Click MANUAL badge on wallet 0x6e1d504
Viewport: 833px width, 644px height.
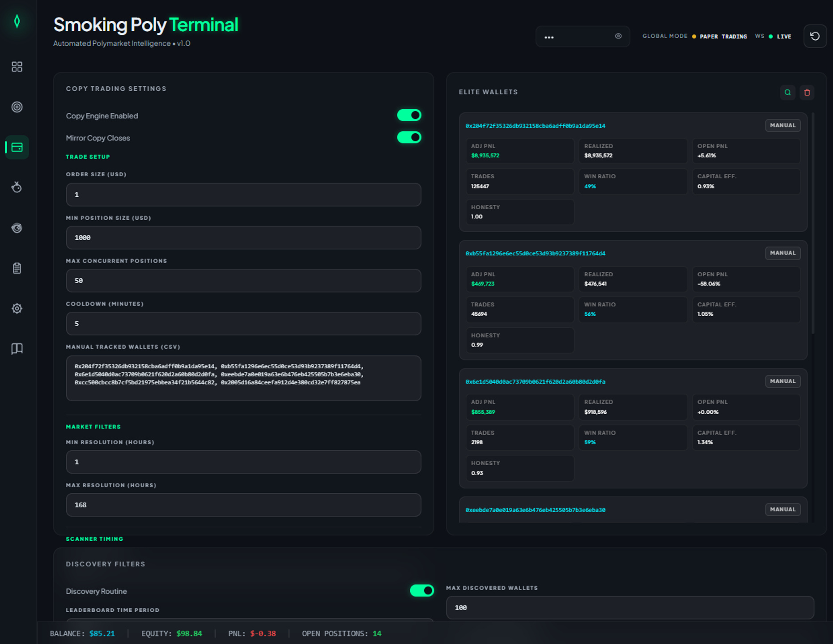(x=782, y=381)
